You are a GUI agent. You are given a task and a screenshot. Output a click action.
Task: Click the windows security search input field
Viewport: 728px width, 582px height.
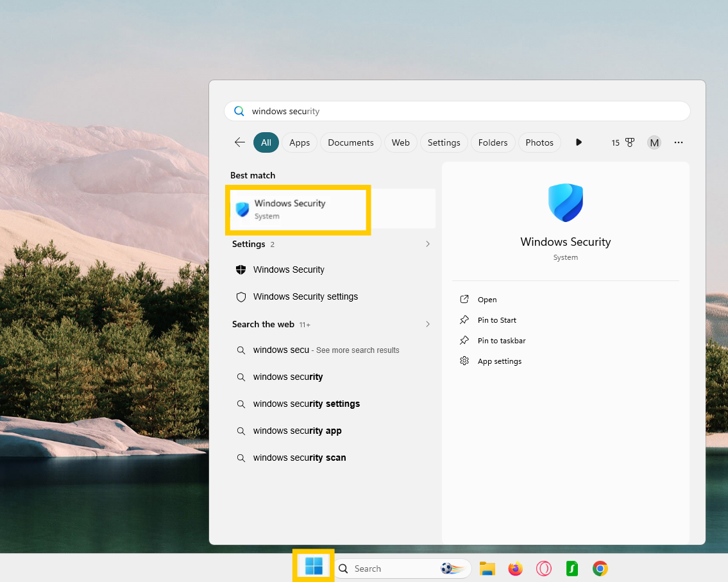tap(457, 111)
